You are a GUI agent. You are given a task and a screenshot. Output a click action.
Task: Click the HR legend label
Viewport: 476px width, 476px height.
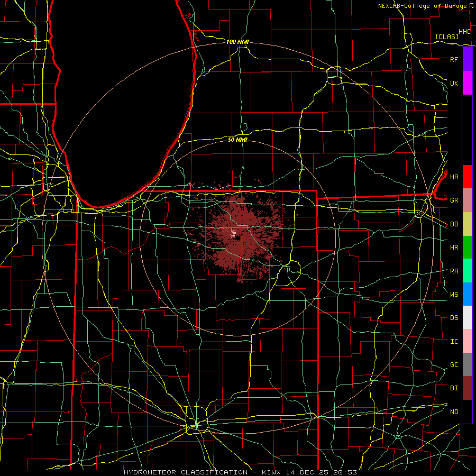point(454,248)
